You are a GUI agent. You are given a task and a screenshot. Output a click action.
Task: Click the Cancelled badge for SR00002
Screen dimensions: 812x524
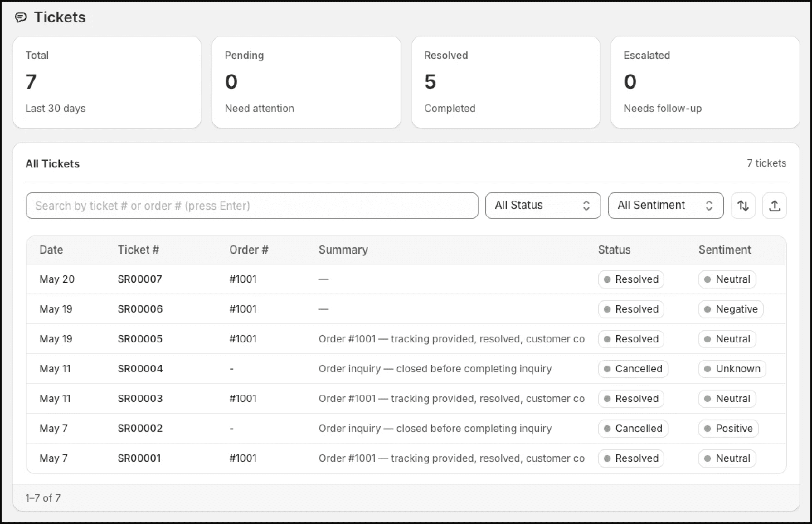(x=633, y=428)
